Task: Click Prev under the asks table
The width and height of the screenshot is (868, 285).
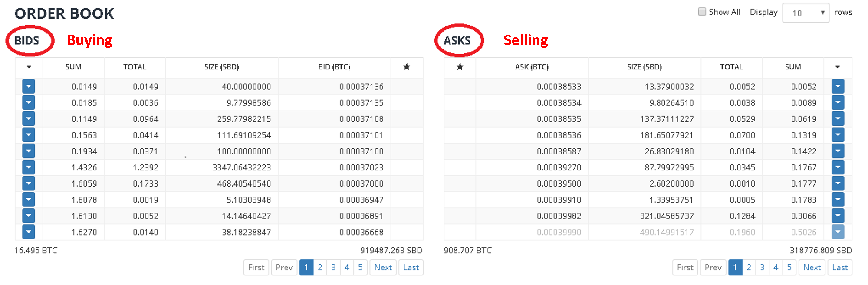Action: (x=713, y=267)
